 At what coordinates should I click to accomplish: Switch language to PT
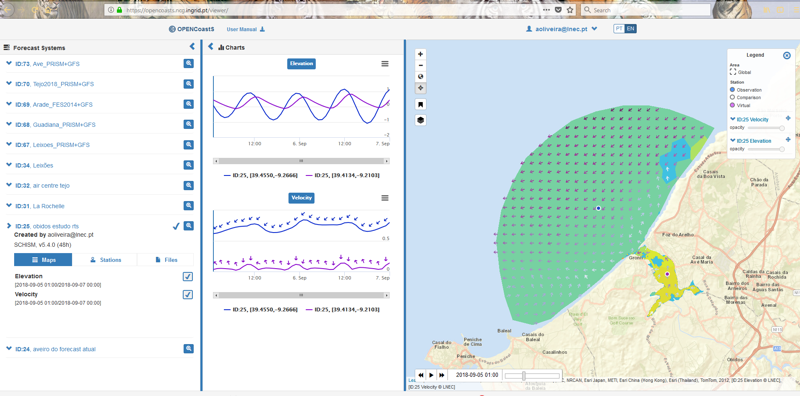(619, 29)
